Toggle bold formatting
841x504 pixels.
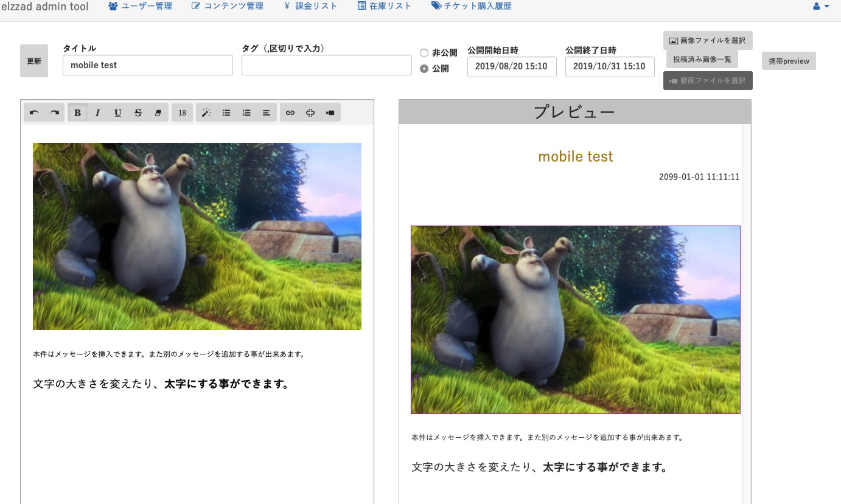(77, 112)
